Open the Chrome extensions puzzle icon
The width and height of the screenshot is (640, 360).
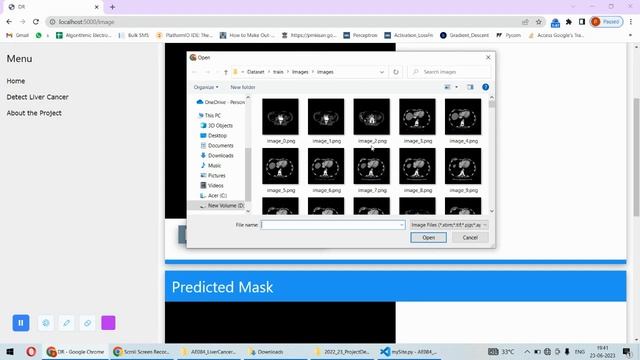click(569, 22)
